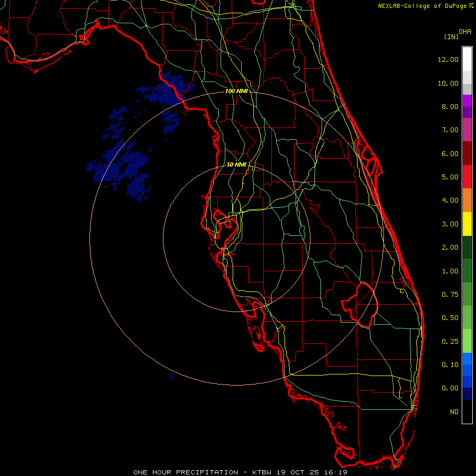Screen dimensions: 476x476
Task: Click the 100 NMI range ring label
Action: 236,91
